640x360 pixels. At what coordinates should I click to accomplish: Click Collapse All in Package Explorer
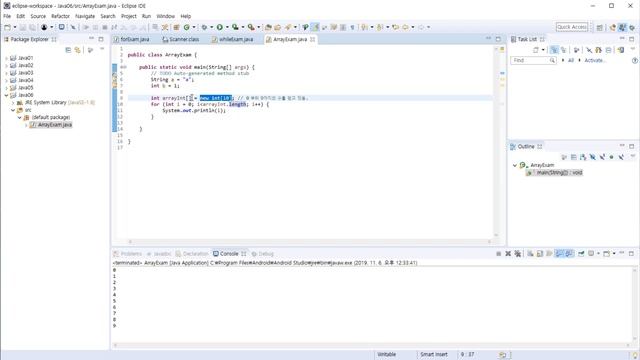click(68, 50)
